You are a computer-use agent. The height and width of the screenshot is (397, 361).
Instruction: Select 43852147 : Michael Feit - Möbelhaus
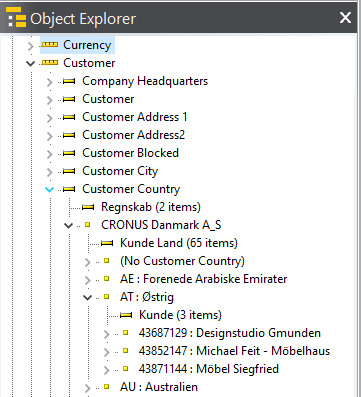[x=235, y=351]
